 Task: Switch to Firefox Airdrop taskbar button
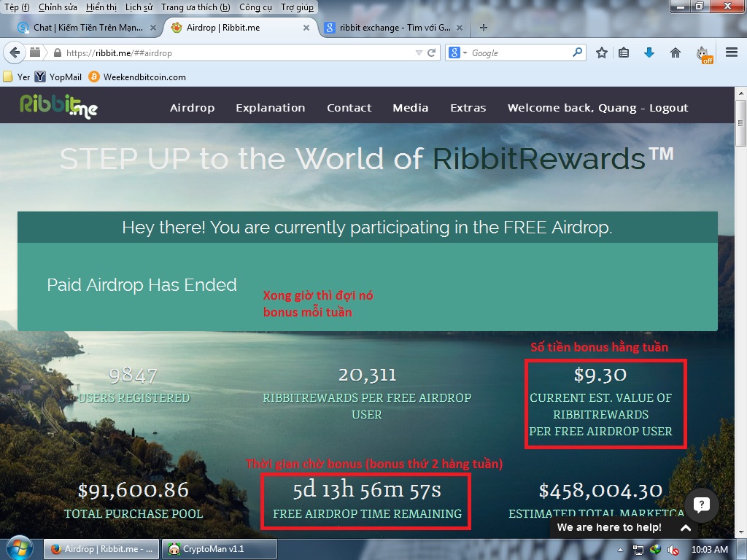tap(101, 549)
